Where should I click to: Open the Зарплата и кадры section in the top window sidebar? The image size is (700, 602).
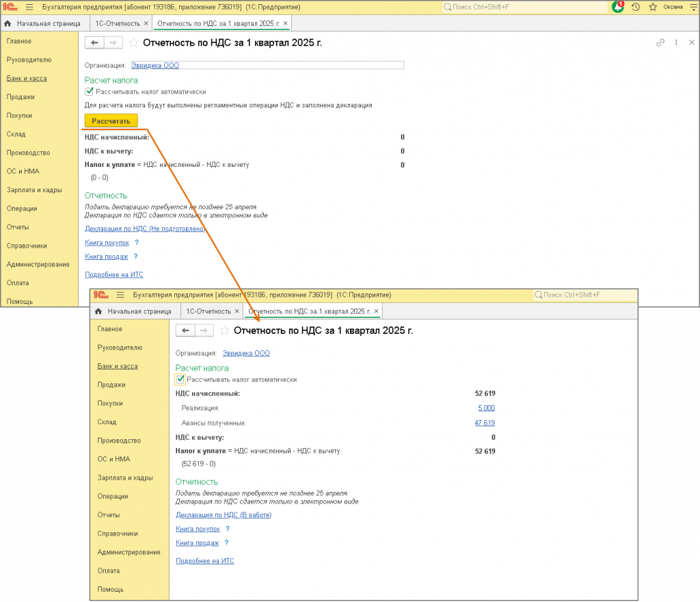coord(34,189)
